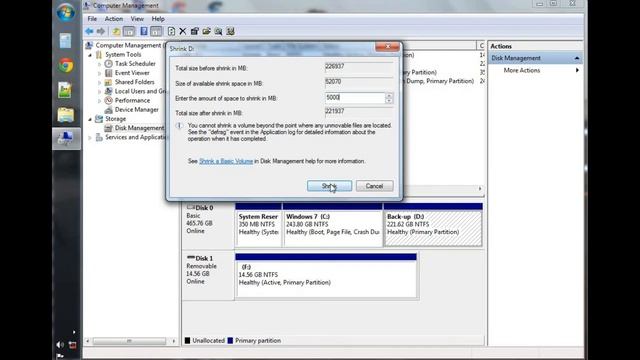The height and width of the screenshot is (360, 640).
Task: Click the Back arrow in the toolbar
Action: [89, 31]
